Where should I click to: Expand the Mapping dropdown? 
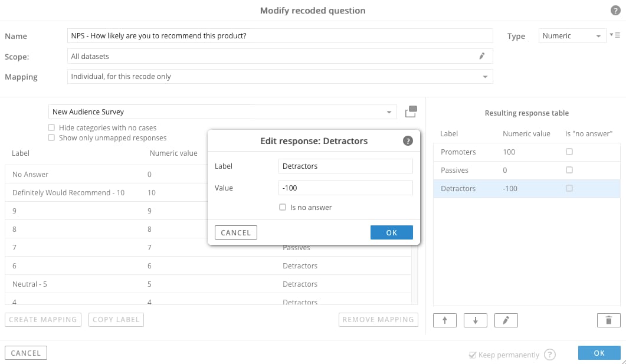click(280, 77)
